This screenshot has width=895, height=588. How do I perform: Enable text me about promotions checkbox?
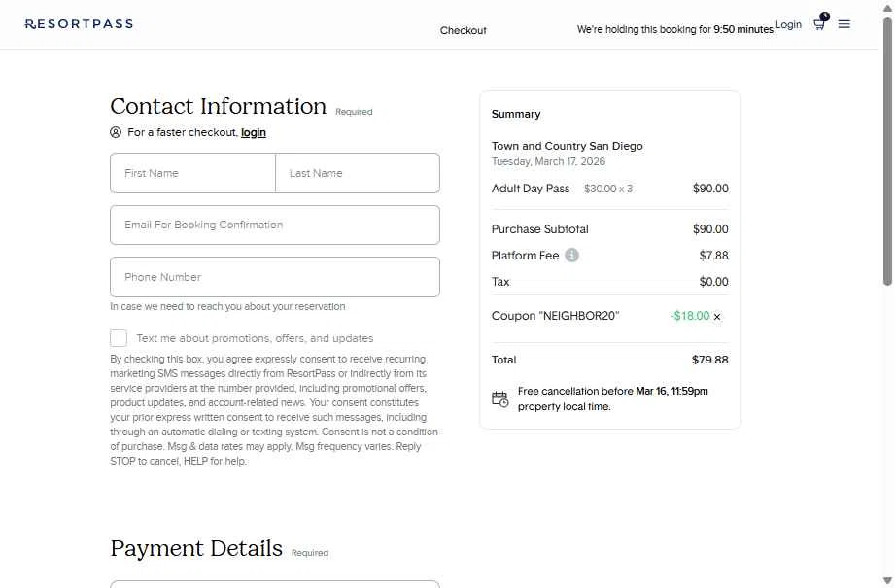(x=119, y=338)
